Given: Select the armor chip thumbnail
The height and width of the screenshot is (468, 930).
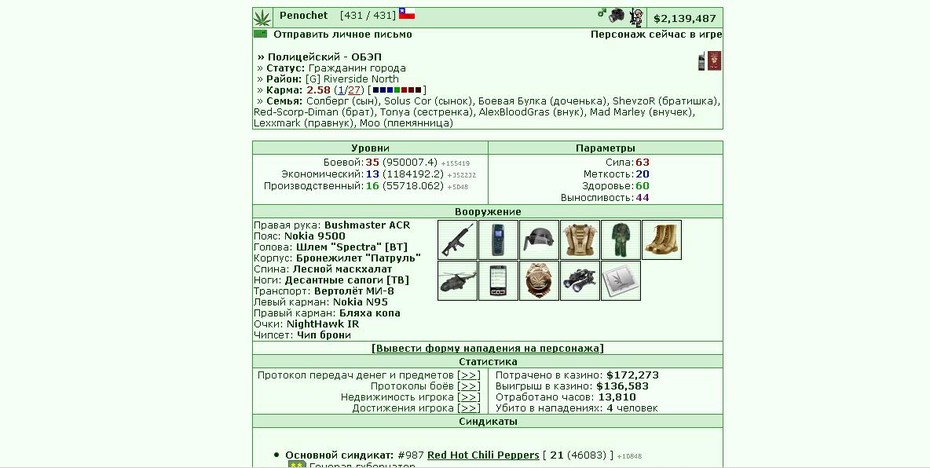Looking at the screenshot, I should pyautogui.click(x=621, y=281).
